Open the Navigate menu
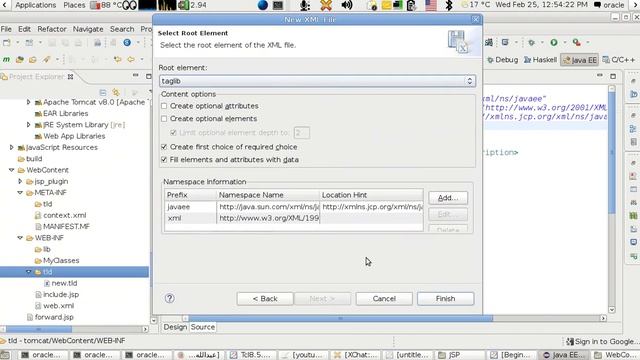 [x=88, y=29]
